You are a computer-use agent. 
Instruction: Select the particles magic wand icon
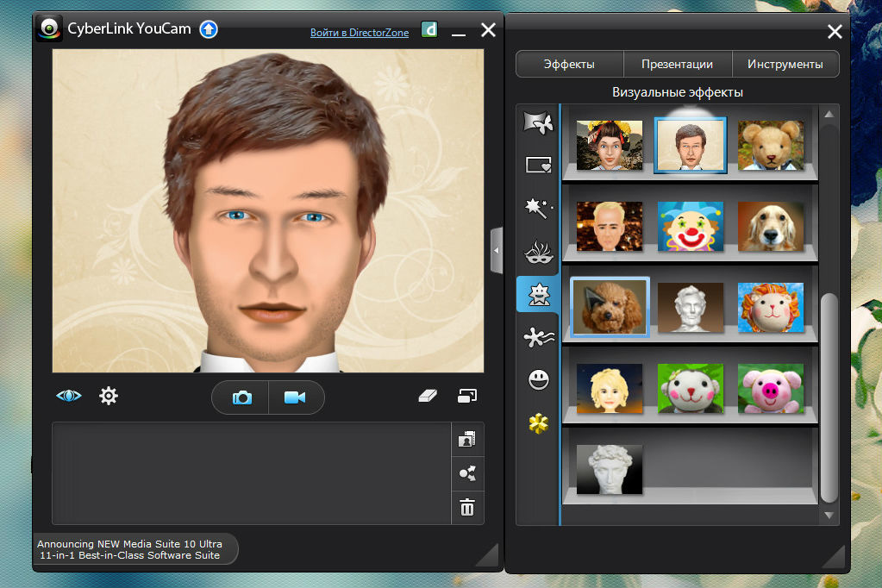538,208
